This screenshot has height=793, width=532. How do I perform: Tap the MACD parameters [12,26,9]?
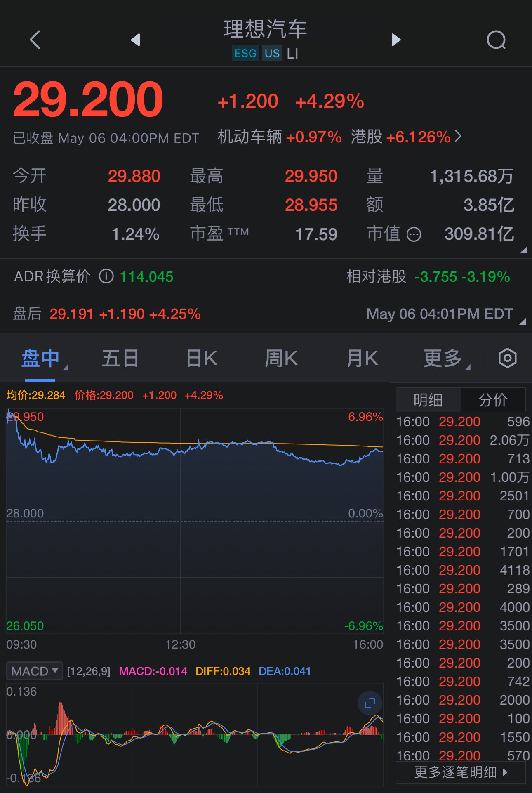[x=89, y=671]
